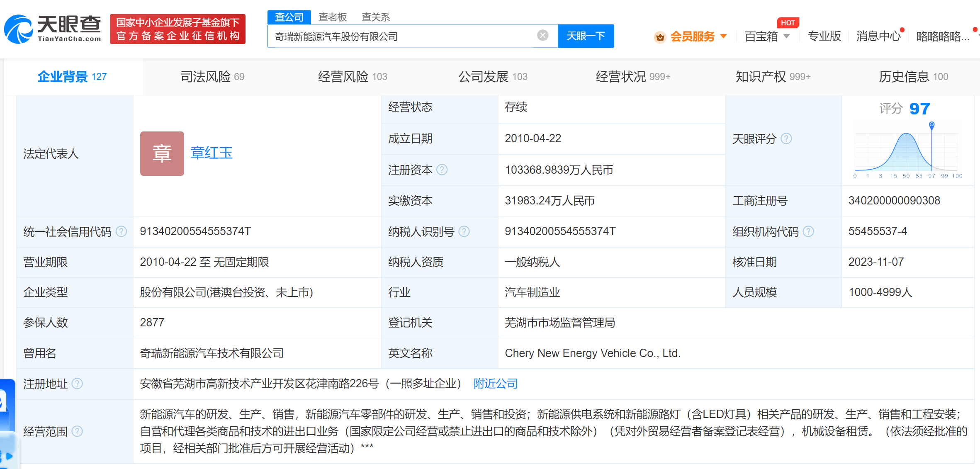Click the taxpayer ID value under 纳税人识别号

point(560,231)
